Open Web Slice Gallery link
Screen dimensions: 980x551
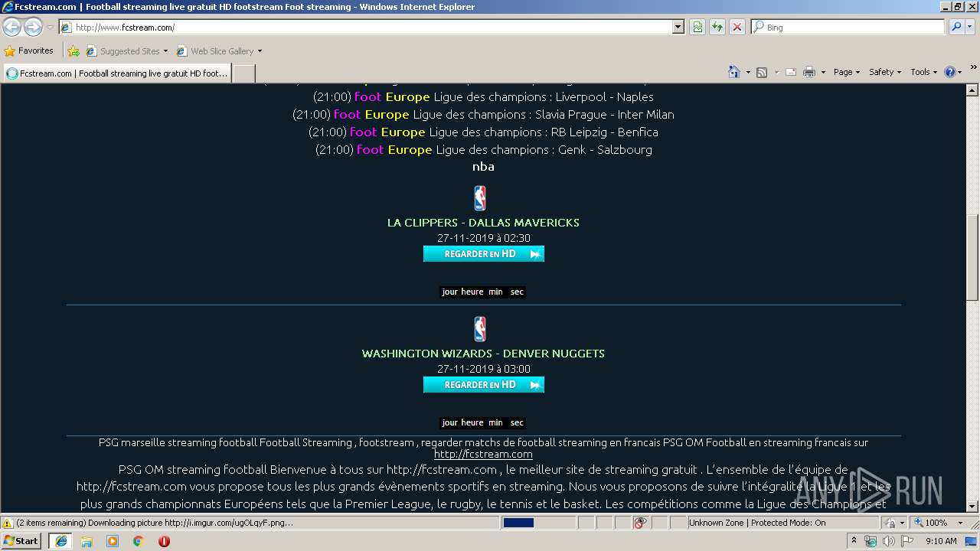pyautogui.click(x=219, y=51)
